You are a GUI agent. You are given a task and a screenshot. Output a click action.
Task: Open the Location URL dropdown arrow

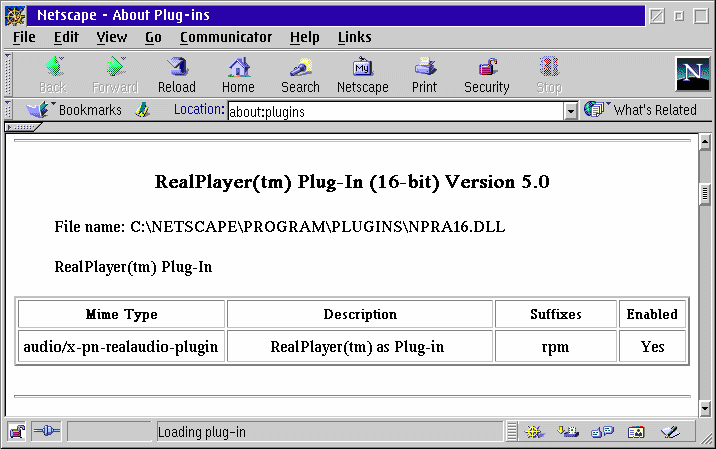click(570, 111)
